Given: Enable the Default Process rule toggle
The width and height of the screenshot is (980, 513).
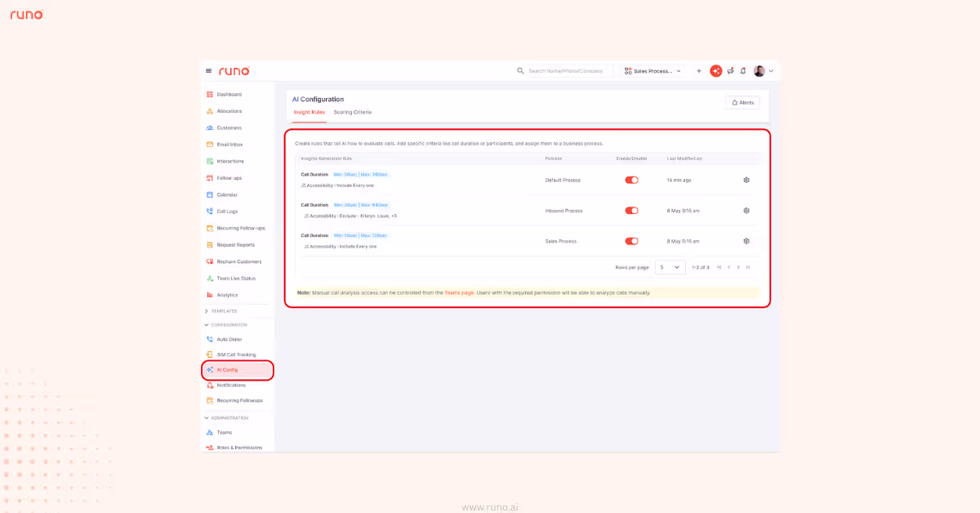Looking at the screenshot, I should tap(632, 180).
